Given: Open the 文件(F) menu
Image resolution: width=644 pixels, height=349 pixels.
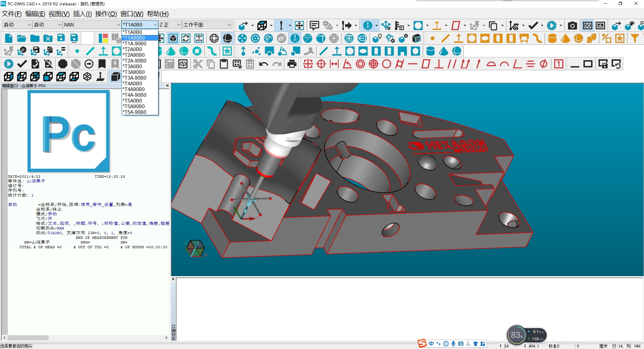Looking at the screenshot, I should (11, 14).
